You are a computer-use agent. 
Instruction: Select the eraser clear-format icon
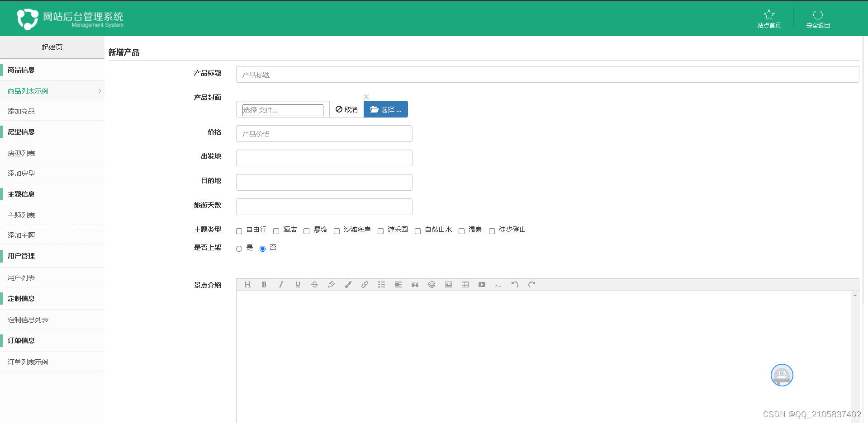331,285
